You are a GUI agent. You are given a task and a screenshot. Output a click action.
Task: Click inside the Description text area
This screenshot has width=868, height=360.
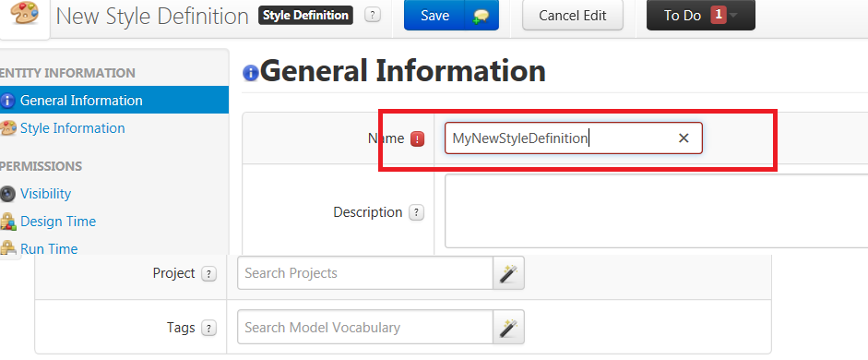[x=656, y=211]
